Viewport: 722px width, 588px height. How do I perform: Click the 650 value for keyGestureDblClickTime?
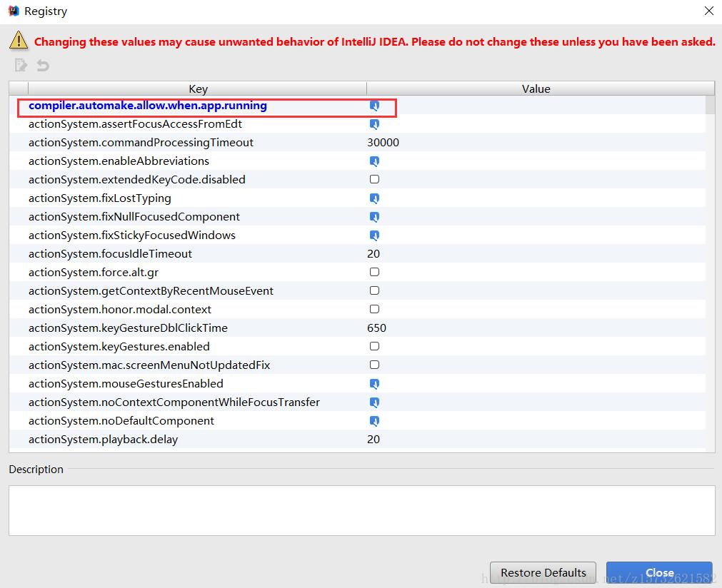coord(376,328)
